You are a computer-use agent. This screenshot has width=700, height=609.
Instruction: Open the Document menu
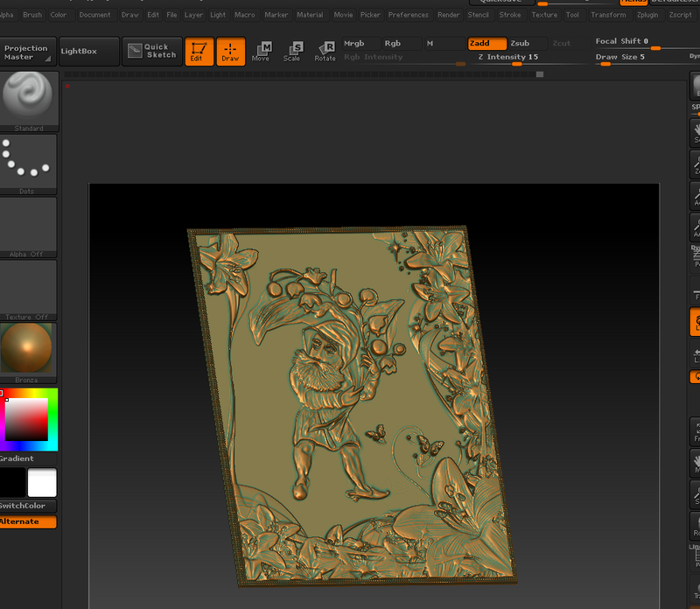click(94, 15)
